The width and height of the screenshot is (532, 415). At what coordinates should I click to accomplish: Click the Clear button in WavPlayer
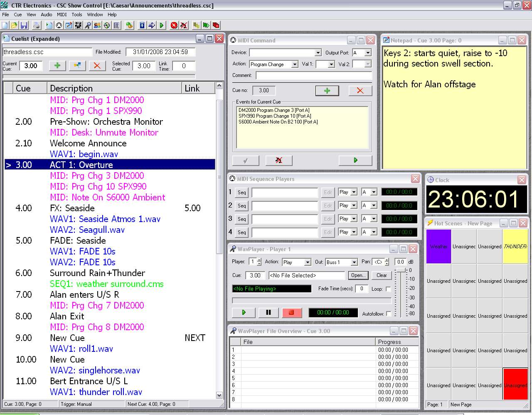pos(382,275)
